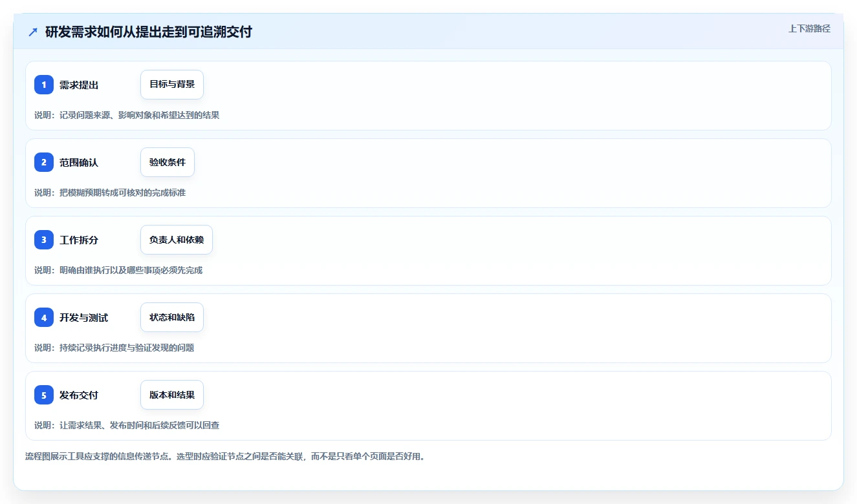Viewport: 857px width, 504px height.
Task: Open the 状态和缺陷 tag
Action: pos(172,317)
